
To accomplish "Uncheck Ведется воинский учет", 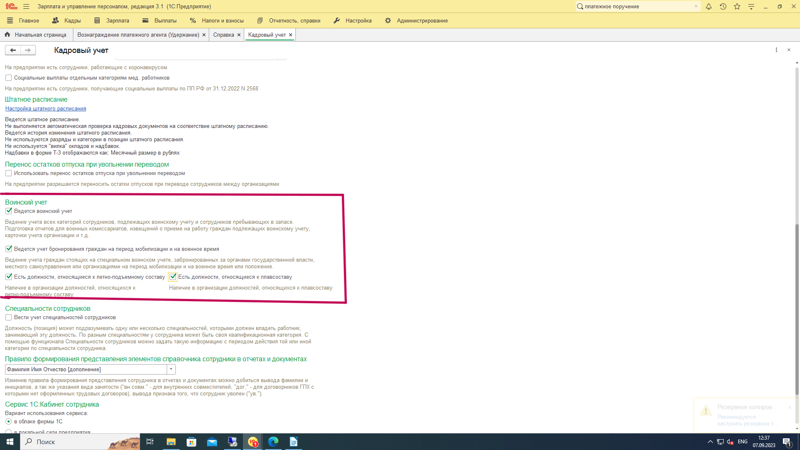I will [9, 211].
